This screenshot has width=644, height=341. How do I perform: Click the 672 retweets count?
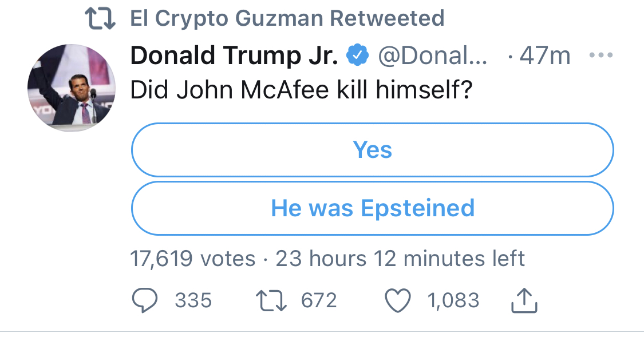[319, 300]
